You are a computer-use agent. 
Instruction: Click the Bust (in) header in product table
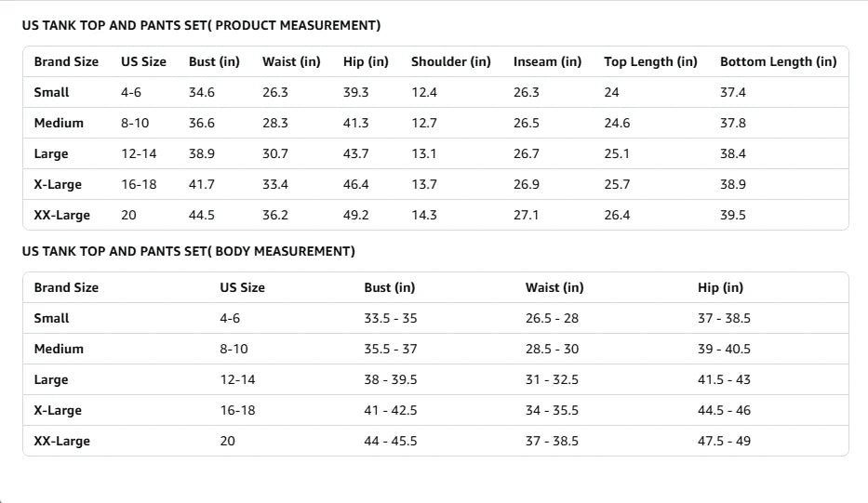[214, 61]
